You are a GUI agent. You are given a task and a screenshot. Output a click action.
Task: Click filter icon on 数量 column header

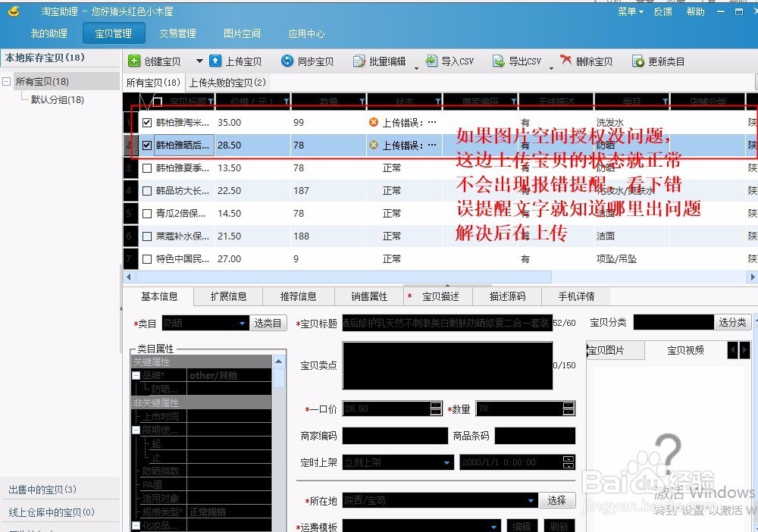click(x=362, y=102)
